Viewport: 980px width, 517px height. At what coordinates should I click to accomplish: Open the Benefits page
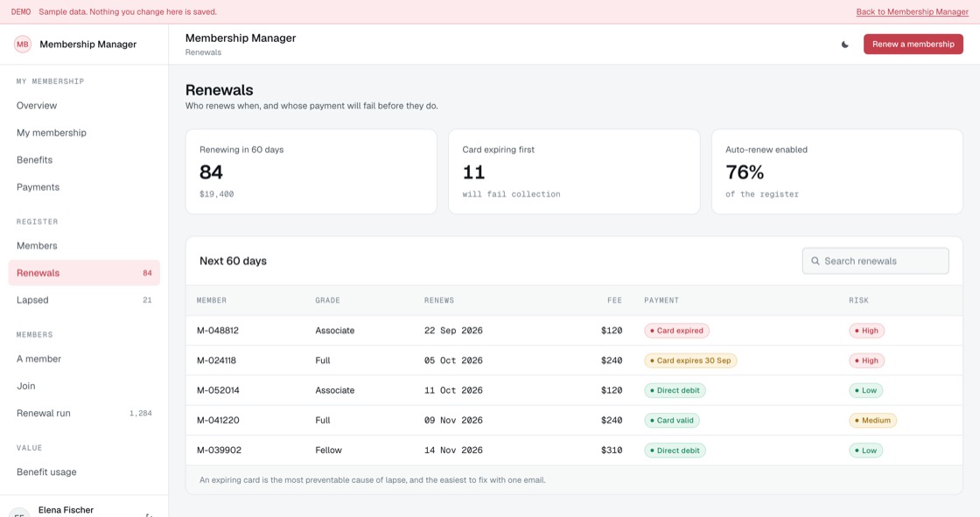click(x=84, y=160)
